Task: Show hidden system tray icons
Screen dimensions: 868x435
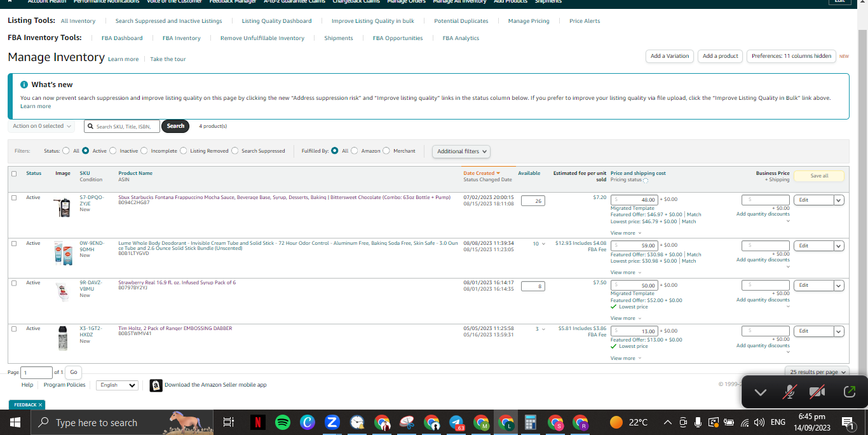Action: (667, 422)
